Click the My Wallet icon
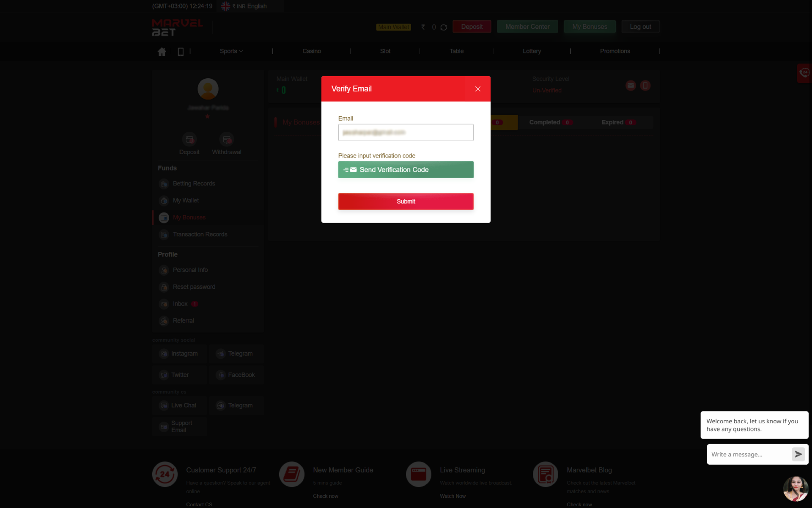 [x=164, y=201]
